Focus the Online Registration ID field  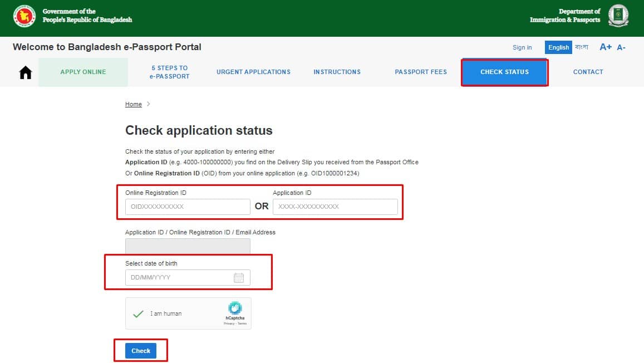(188, 207)
